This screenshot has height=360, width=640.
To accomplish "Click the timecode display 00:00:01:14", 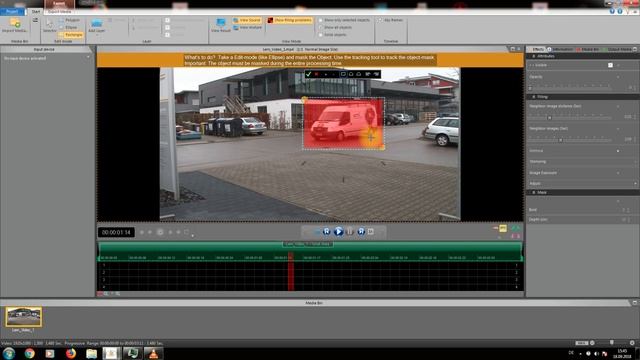I will [x=116, y=232].
